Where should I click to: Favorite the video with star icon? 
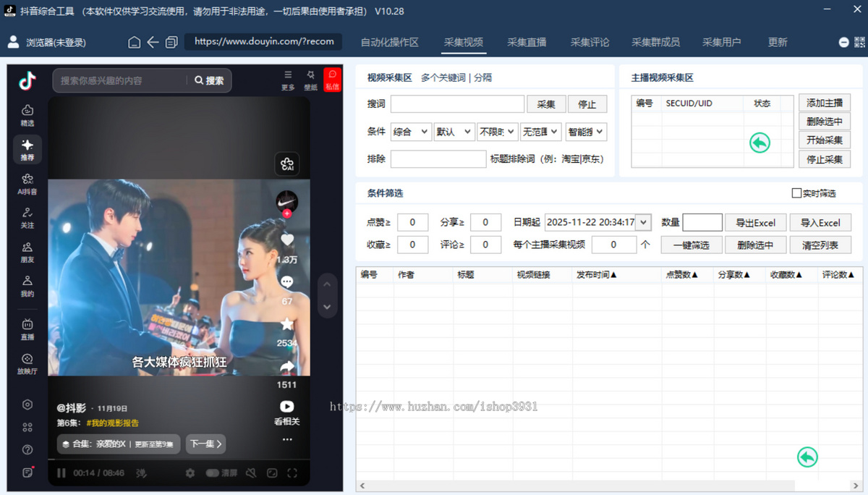click(x=287, y=324)
